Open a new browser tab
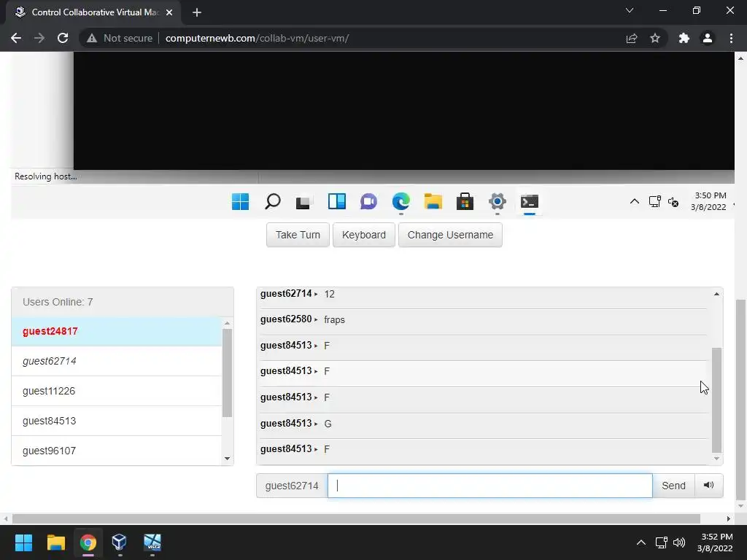 [x=197, y=12]
